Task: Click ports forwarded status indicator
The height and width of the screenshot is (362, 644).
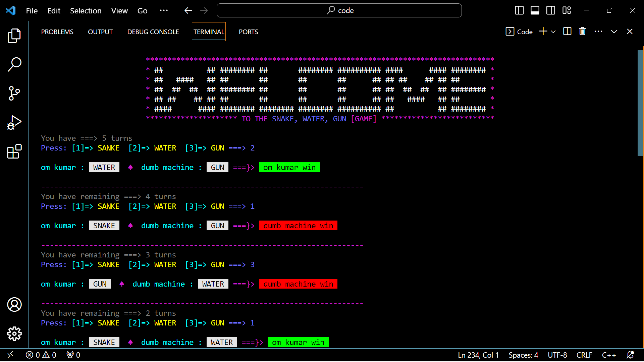Action: tap(73, 355)
